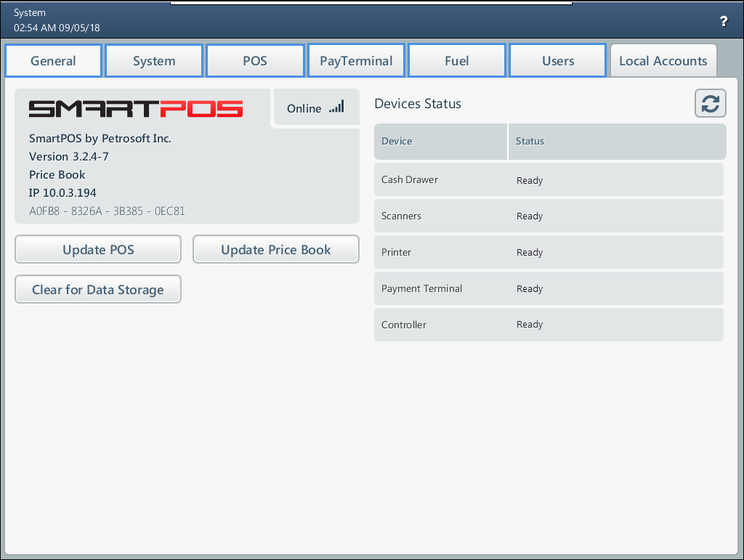
Task: Switch to the Users tab
Action: [558, 61]
